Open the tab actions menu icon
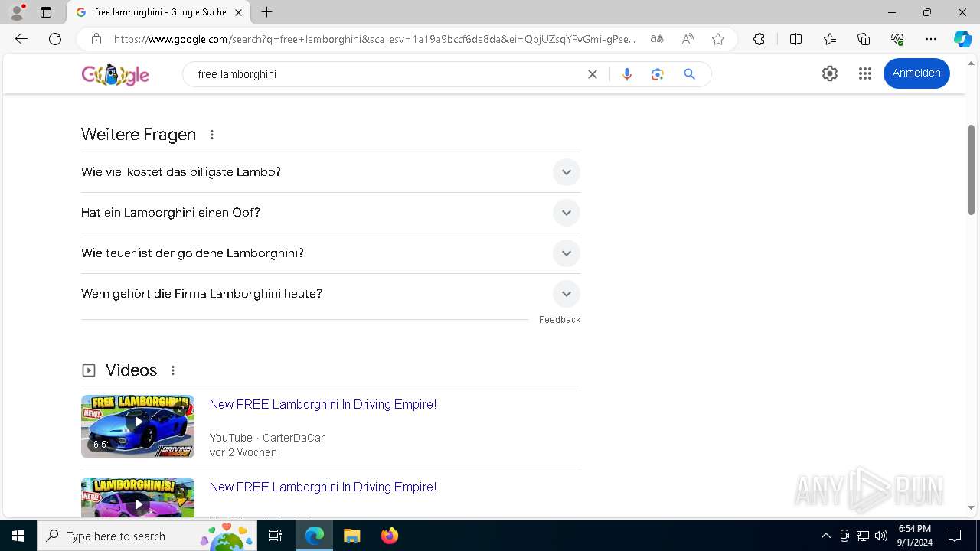This screenshot has width=980, height=551. pos(46,12)
